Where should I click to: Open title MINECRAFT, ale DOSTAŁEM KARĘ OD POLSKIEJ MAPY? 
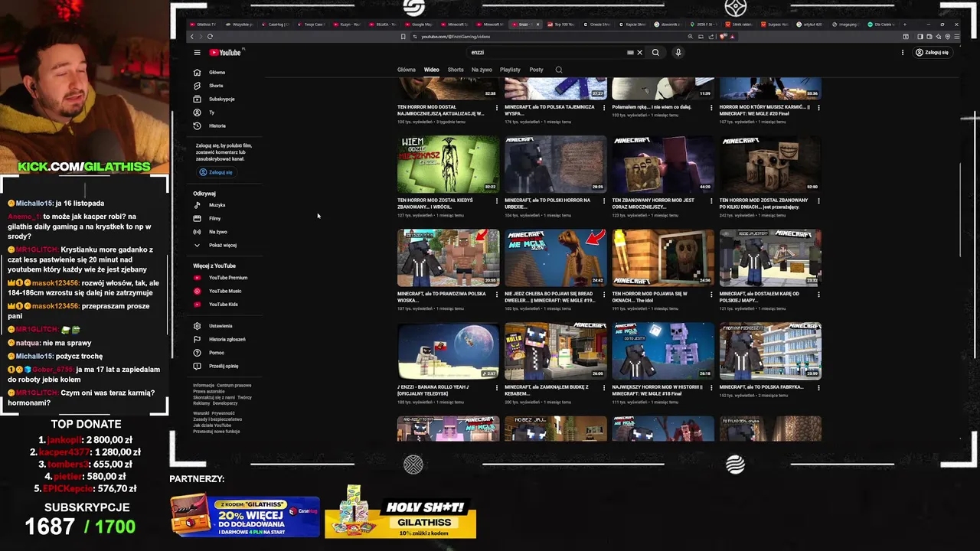[x=759, y=297]
